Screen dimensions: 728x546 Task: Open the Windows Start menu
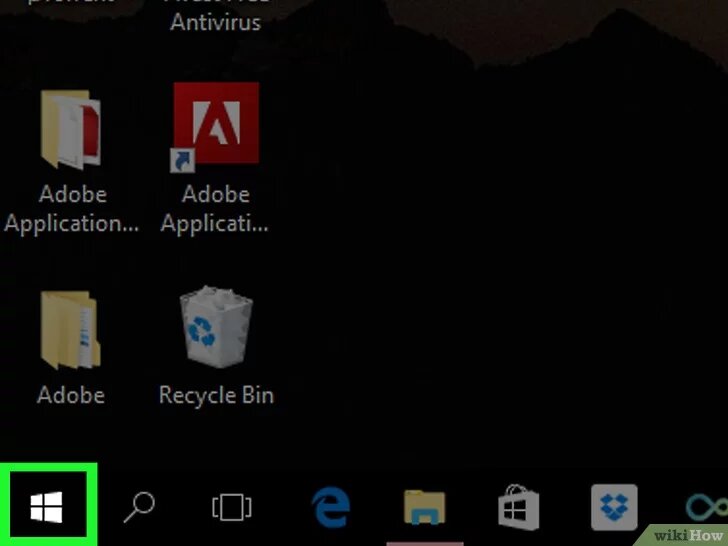point(48,506)
